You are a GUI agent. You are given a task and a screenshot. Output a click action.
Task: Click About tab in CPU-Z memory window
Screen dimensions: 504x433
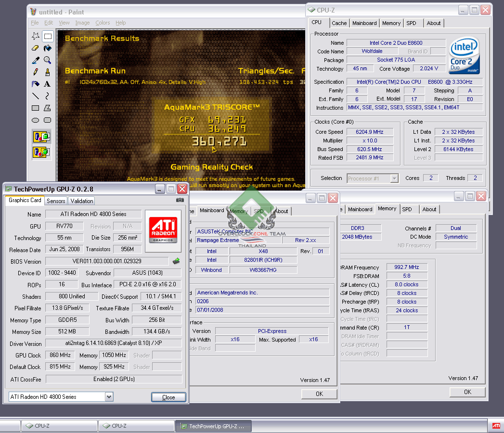[x=429, y=209]
